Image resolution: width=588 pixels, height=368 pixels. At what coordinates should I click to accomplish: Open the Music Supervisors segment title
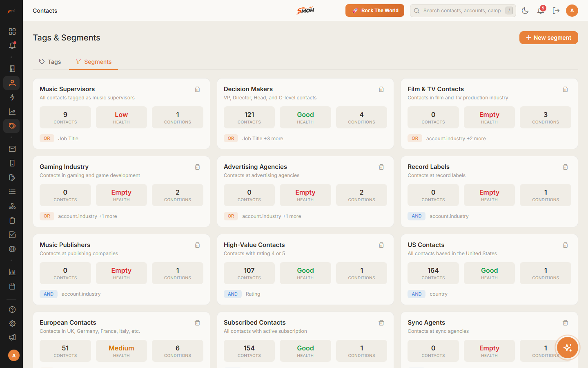coord(67,89)
